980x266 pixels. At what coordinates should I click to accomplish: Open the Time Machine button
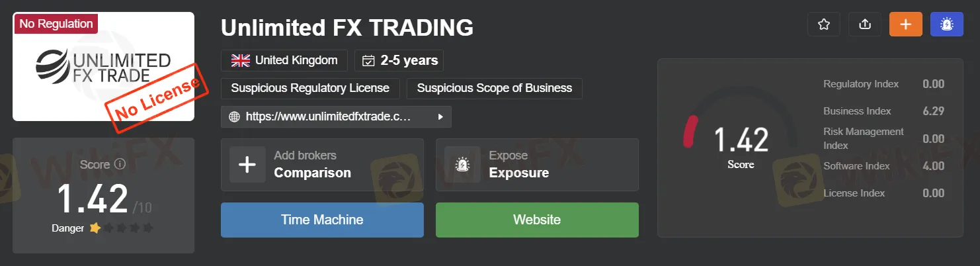322,220
